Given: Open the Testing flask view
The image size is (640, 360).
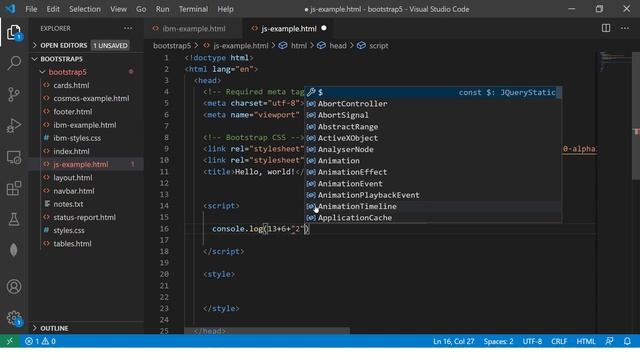Looking at the screenshot, I should pyautogui.click(x=14, y=219).
